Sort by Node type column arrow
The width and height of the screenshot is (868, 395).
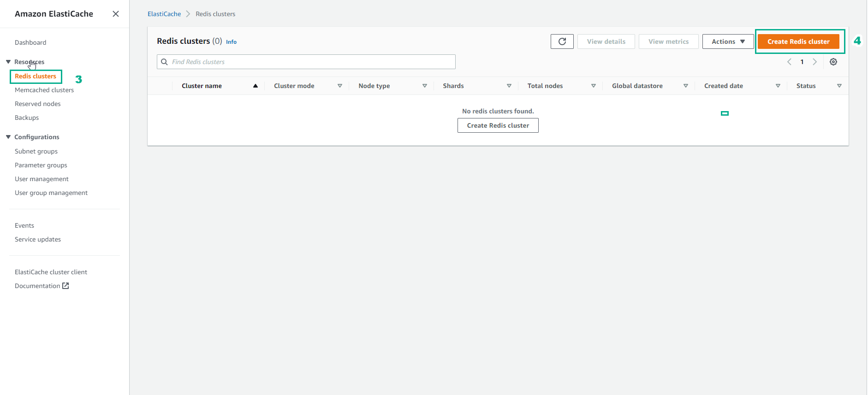[425, 86]
